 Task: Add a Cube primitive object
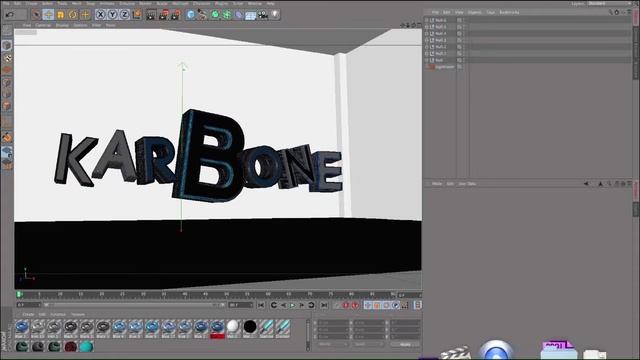point(191,15)
